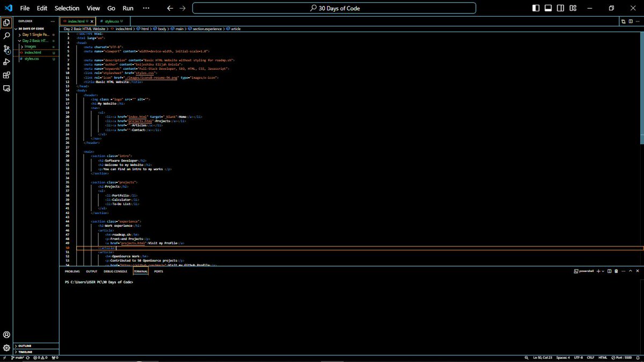Switch to the OUTPUT panel tab
Viewport: 644px width, 362px height.
click(92, 271)
